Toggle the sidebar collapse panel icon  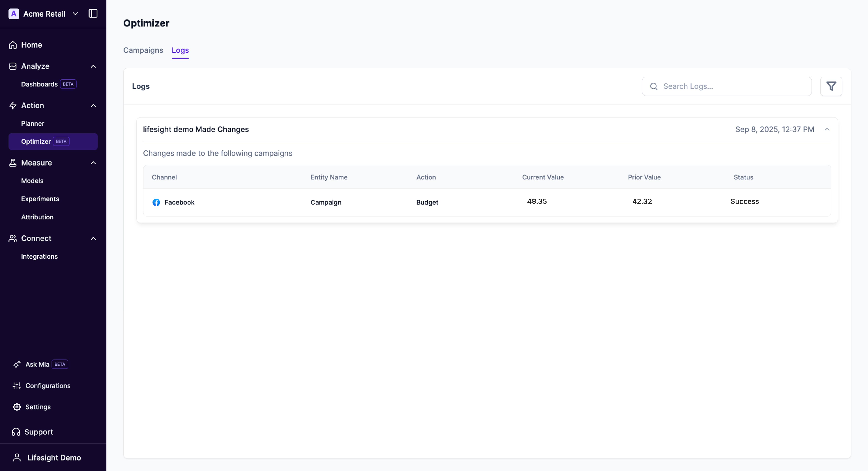(x=93, y=13)
